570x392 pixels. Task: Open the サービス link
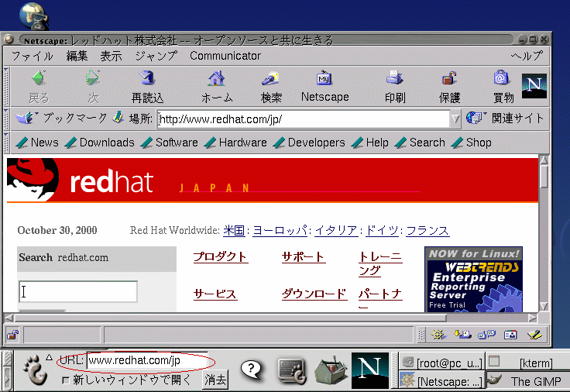tap(215, 294)
